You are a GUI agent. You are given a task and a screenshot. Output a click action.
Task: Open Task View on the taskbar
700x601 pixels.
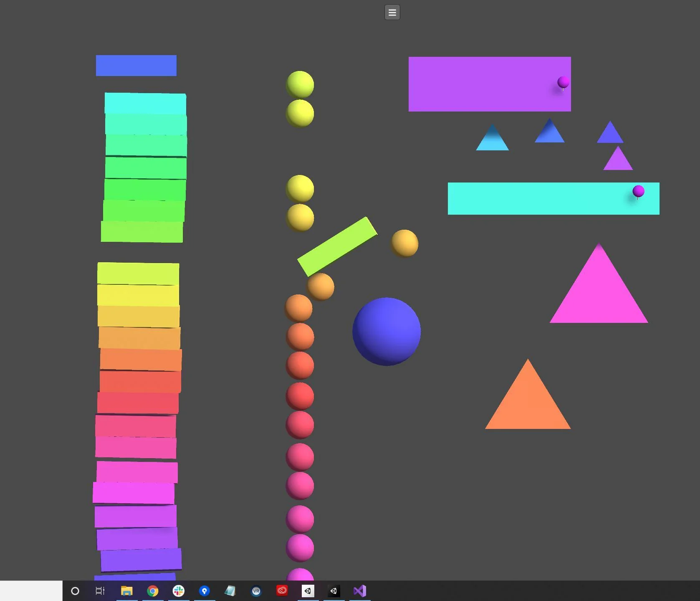coord(100,591)
